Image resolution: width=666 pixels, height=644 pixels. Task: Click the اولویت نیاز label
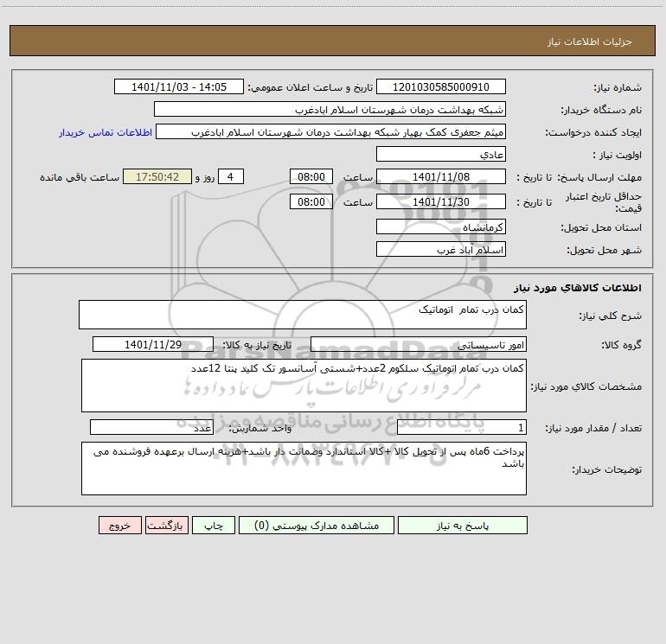617,156
